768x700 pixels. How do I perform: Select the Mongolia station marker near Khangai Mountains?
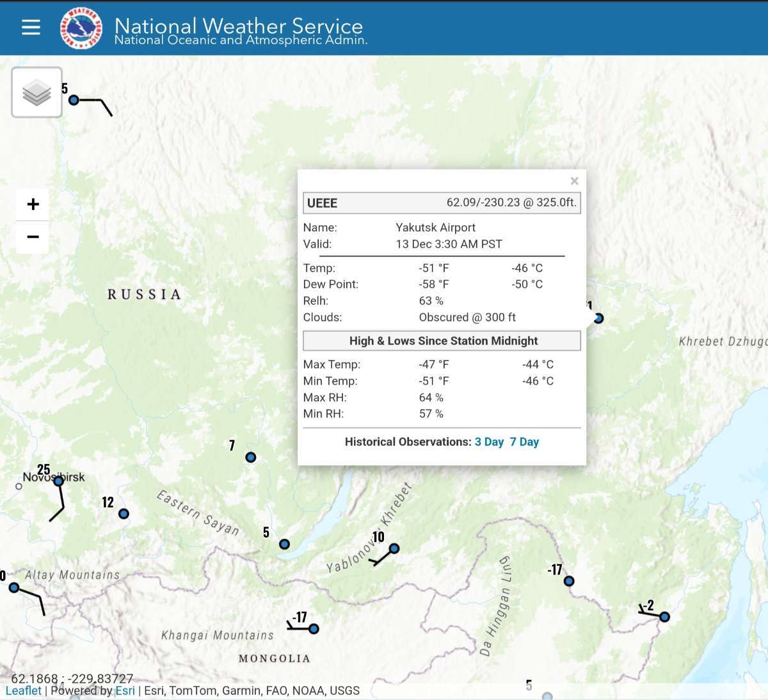314,629
